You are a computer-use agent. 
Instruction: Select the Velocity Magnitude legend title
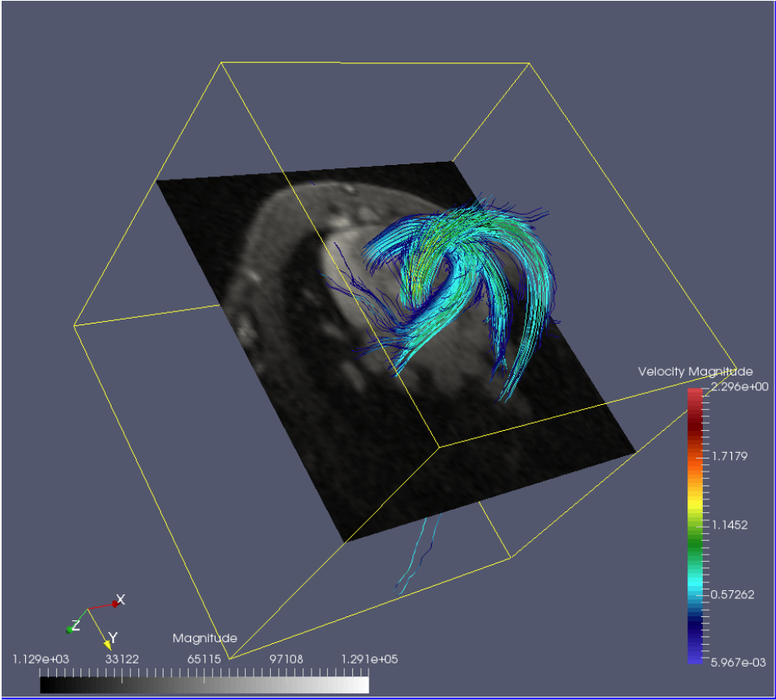point(695,372)
